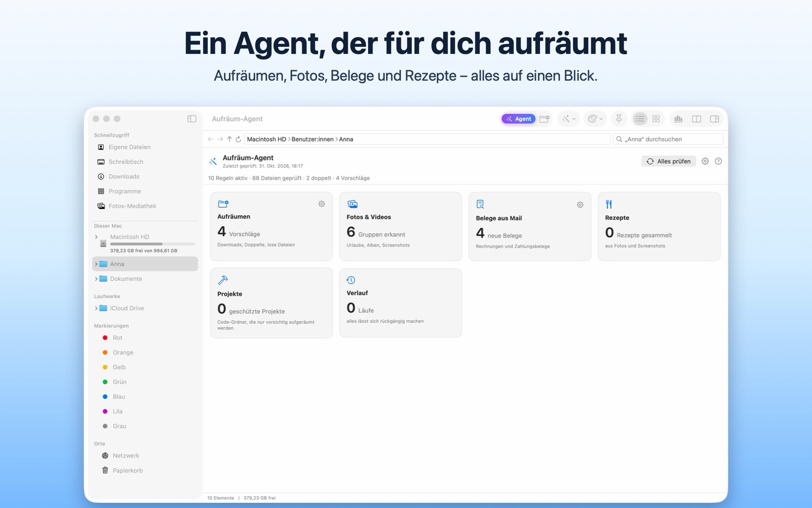Screen dimensions: 812x508
Task: Toggle the dual-pane split view icon
Action: coord(696,119)
